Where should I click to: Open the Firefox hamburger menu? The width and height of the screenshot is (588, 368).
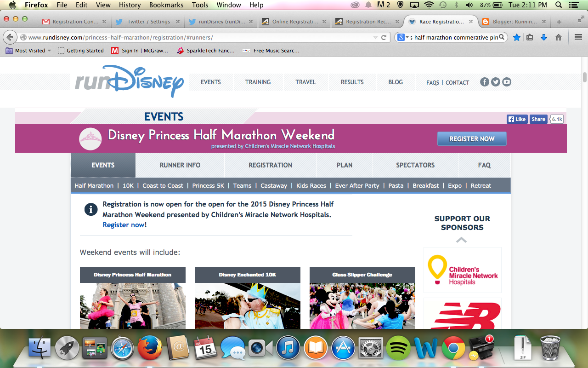(578, 37)
